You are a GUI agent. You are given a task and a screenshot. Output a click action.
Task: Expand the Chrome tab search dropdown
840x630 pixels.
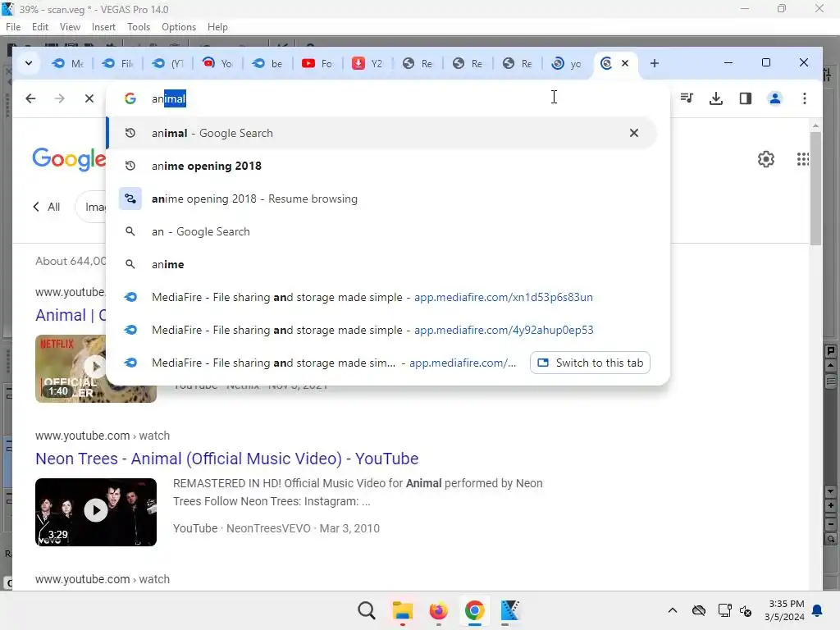coord(29,63)
